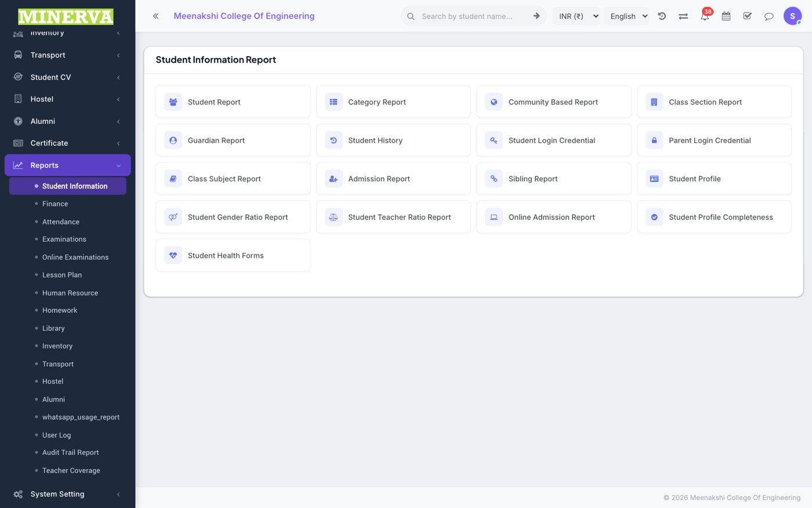Image resolution: width=812 pixels, height=508 pixels.
Task: Click the Online Admission Report laptop icon
Action: point(494,217)
